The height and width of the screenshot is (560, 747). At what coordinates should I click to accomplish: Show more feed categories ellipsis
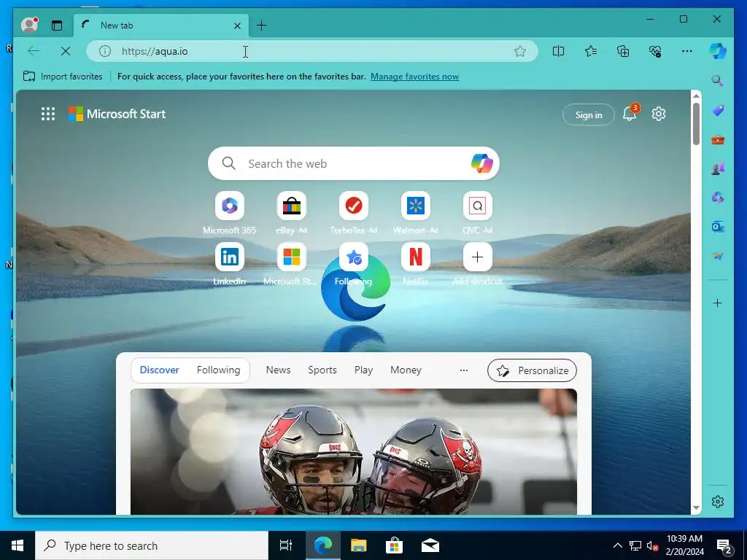tap(463, 370)
